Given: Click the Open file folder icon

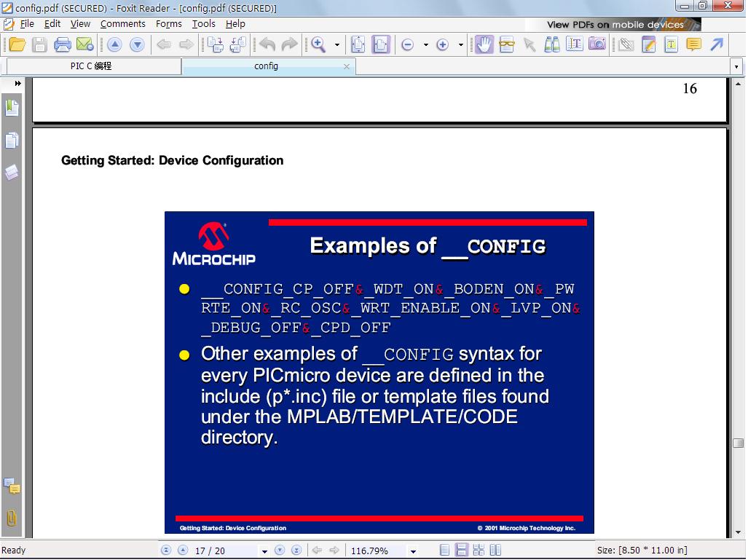Looking at the screenshot, I should point(17,45).
